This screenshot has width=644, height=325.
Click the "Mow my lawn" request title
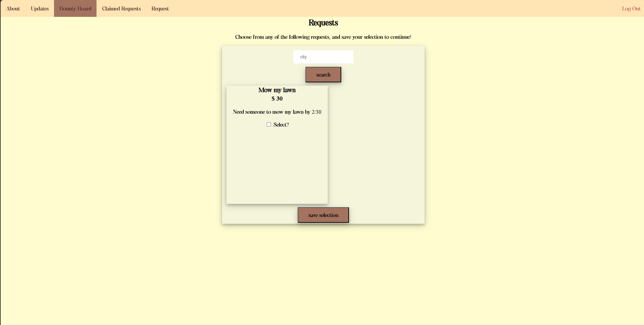277,90
